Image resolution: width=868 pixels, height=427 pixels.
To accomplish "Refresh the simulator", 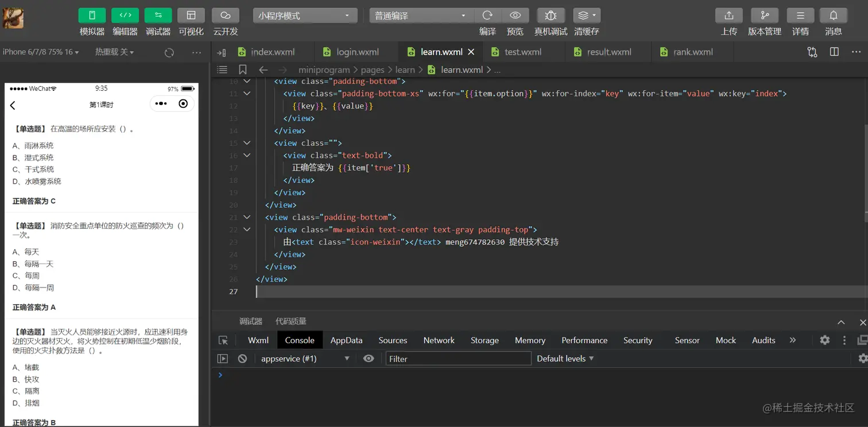I will click(x=169, y=53).
